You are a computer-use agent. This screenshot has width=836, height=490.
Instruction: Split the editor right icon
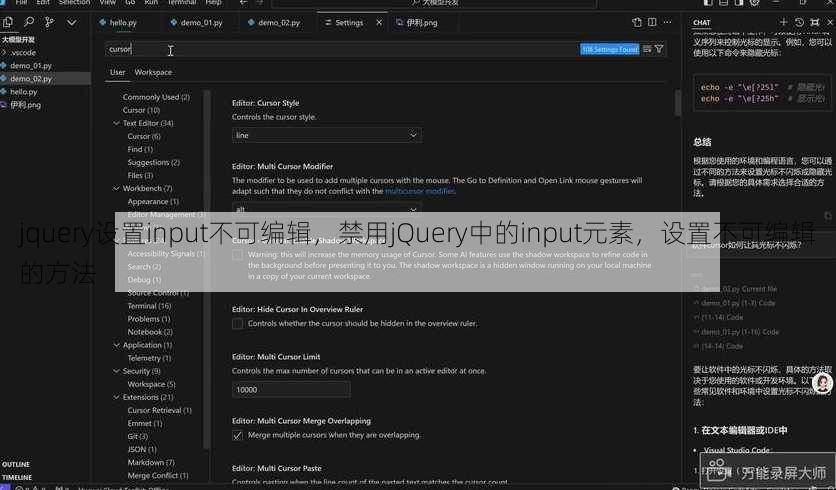652,22
